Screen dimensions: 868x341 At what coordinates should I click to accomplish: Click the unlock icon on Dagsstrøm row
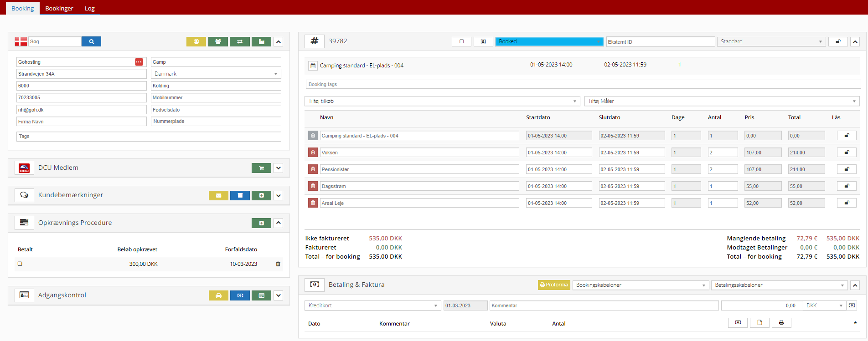(x=847, y=186)
